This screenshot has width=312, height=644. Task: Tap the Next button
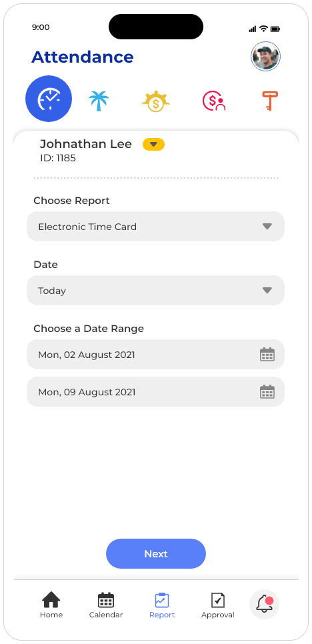[x=156, y=553]
